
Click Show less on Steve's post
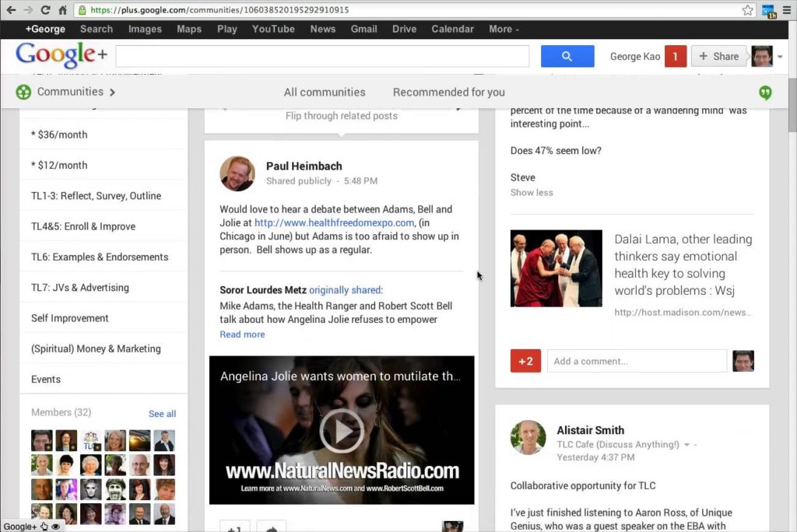pyautogui.click(x=532, y=193)
